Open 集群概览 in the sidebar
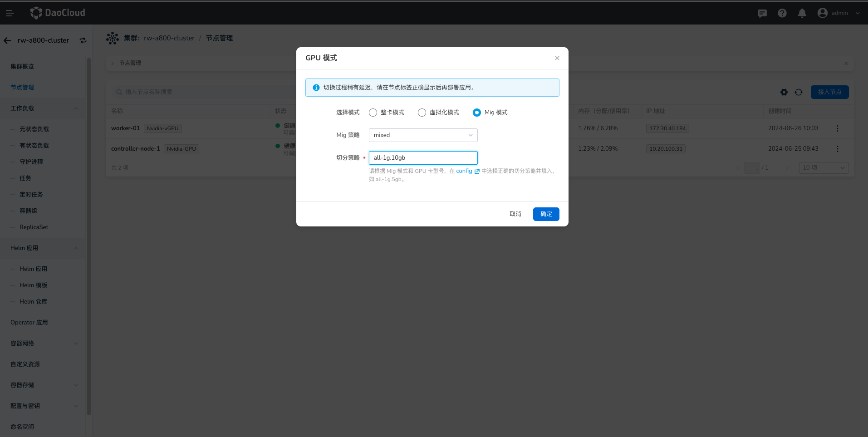 coord(22,67)
